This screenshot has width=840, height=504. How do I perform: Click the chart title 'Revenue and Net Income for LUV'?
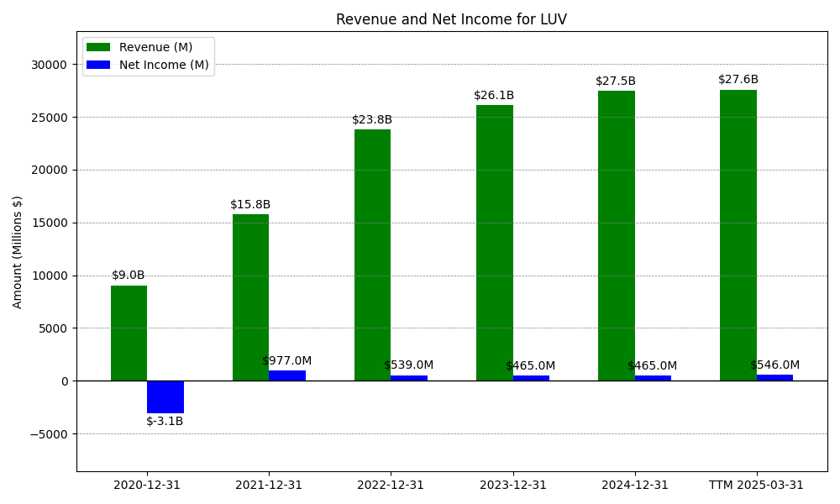[451, 19]
